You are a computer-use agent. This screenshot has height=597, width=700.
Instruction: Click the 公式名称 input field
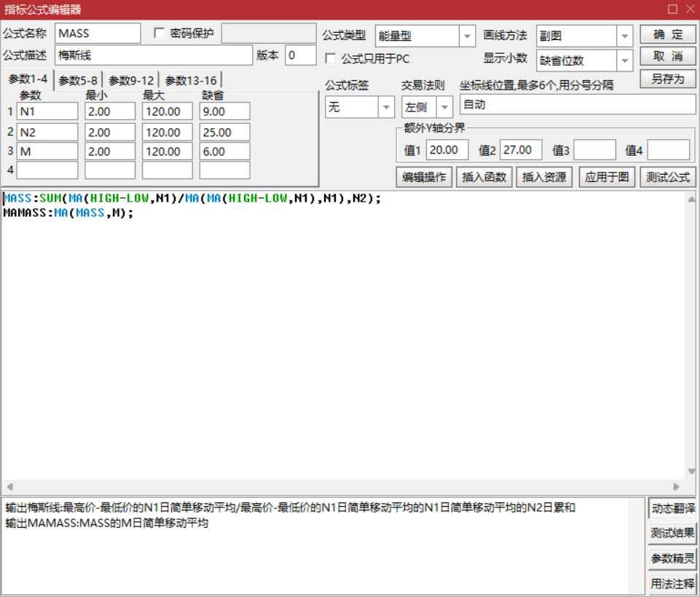(98, 33)
